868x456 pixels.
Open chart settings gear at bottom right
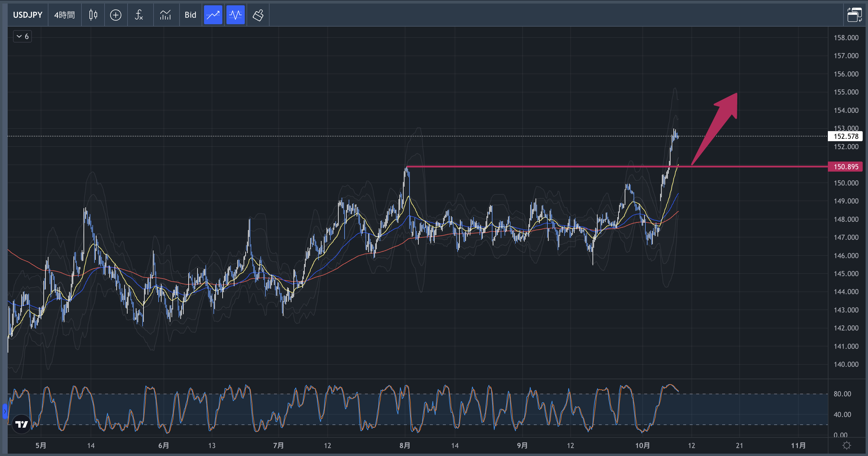pyautogui.click(x=846, y=446)
